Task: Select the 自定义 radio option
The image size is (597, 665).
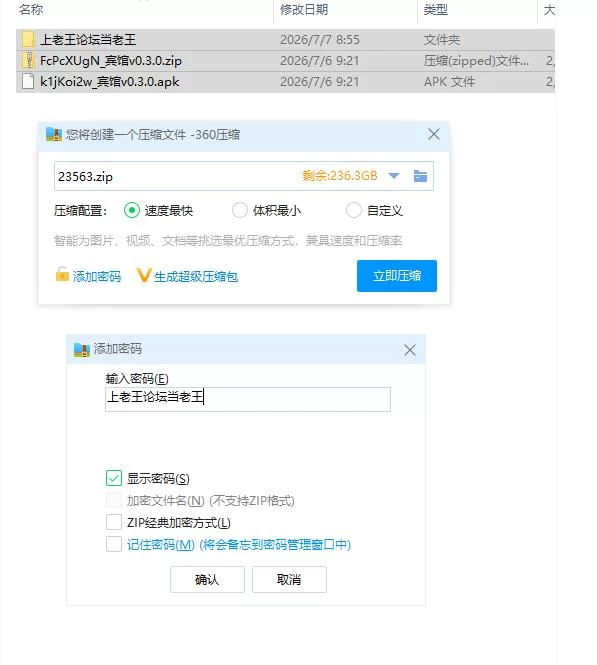Action: coord(354,210)
